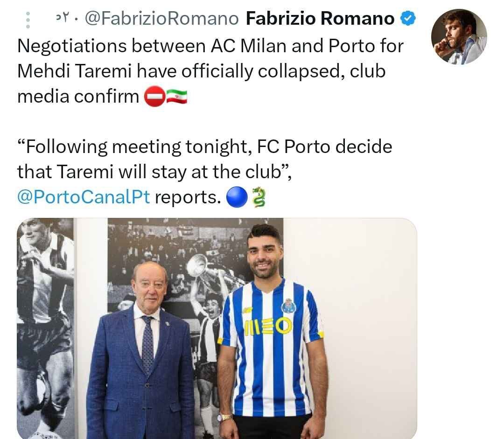Click the Iran flag emoji
Viewport: 504px width, 439px height.
pyautogui.click(x=176, y=97)
